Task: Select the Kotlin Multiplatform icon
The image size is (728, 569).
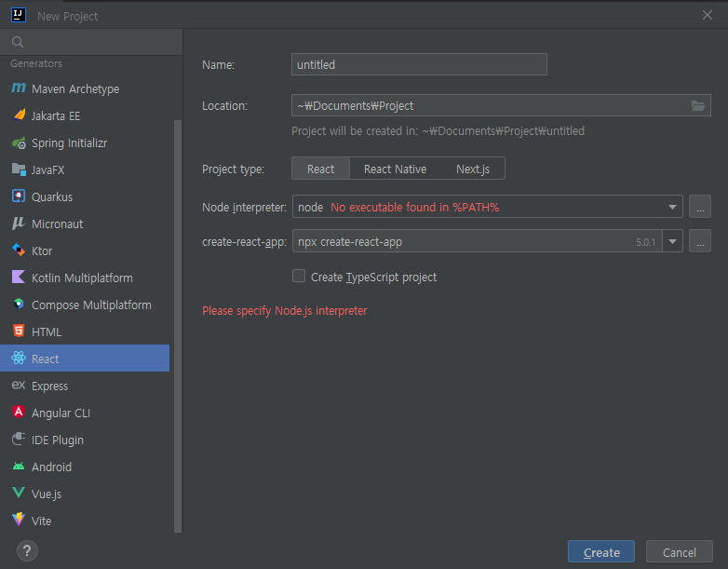Action: pos(19,277)
